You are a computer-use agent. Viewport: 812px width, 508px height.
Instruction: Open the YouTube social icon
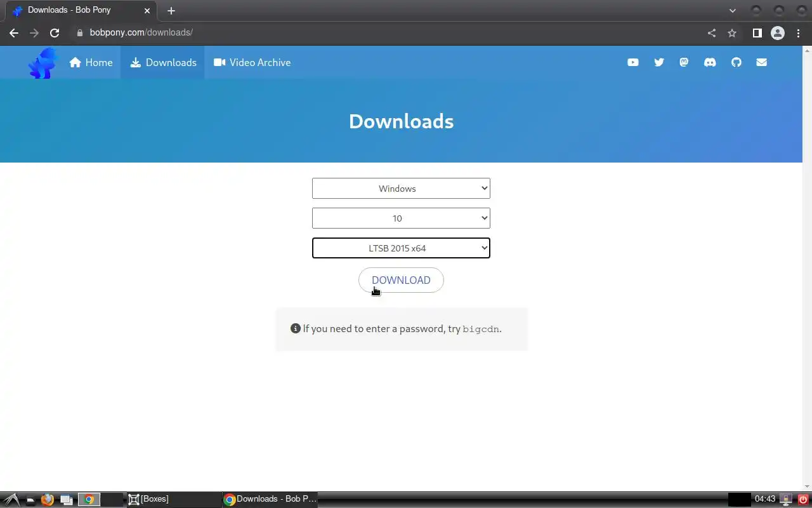tap(632, 62)
